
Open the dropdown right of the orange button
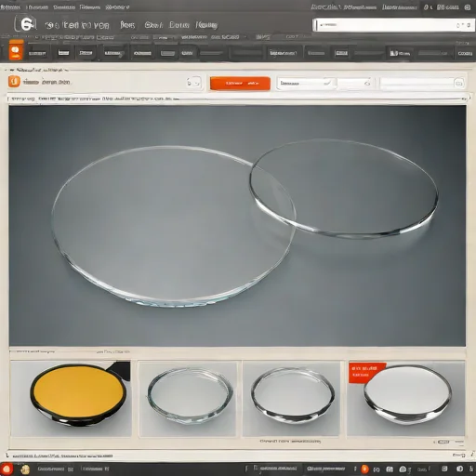pyautogui.click(x=306, y=83)
